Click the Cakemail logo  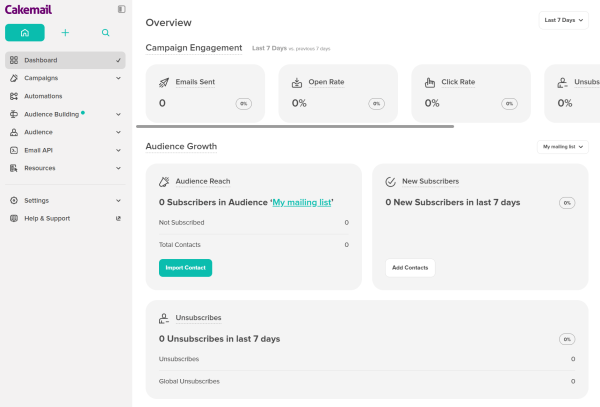[28, 10]
